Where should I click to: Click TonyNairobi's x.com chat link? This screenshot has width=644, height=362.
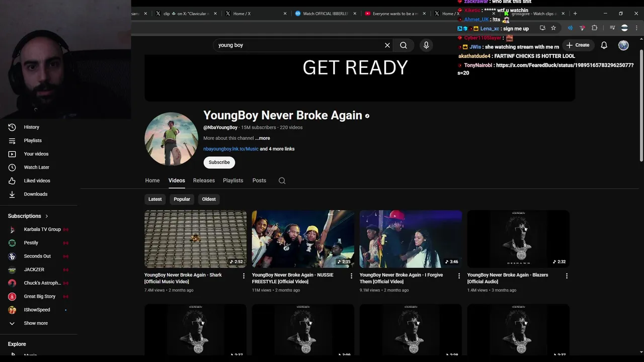[546, 69]
